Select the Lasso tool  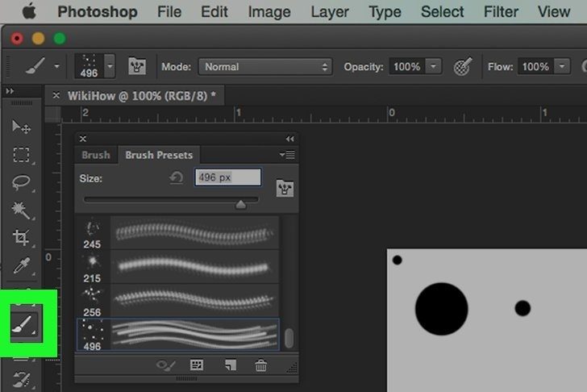point(22,183)
